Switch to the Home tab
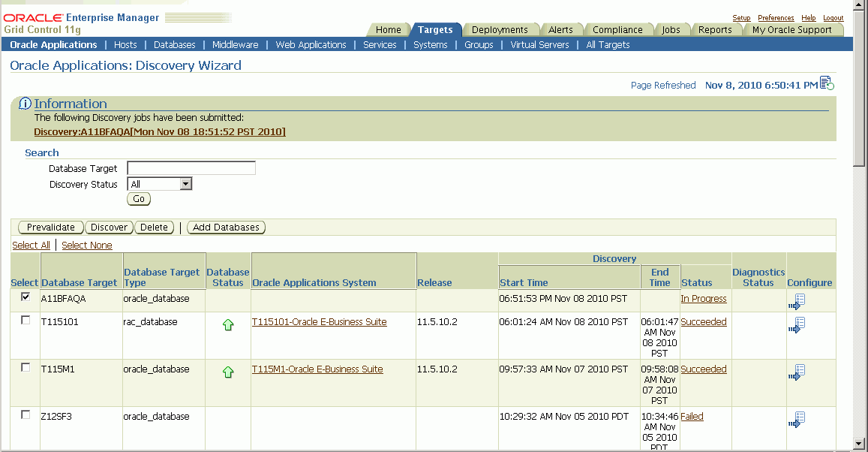868x452 pixels. pos(388,30)
